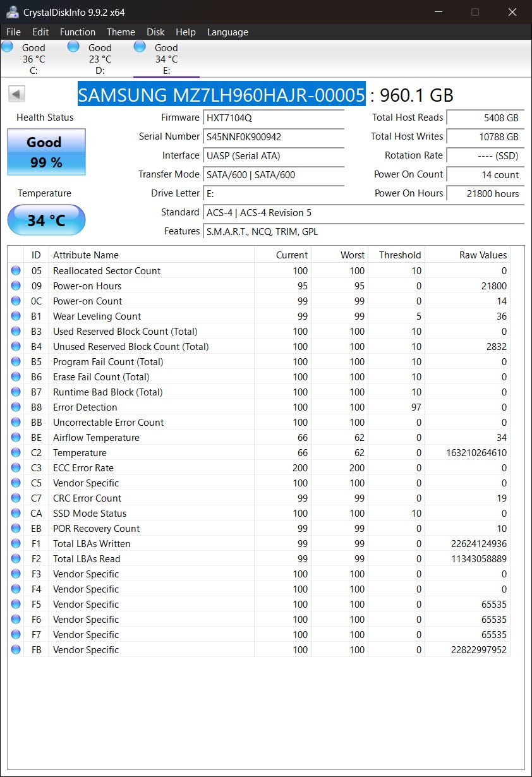
Task: Click status dot for Runtime Bad Block
Action: 16,392
